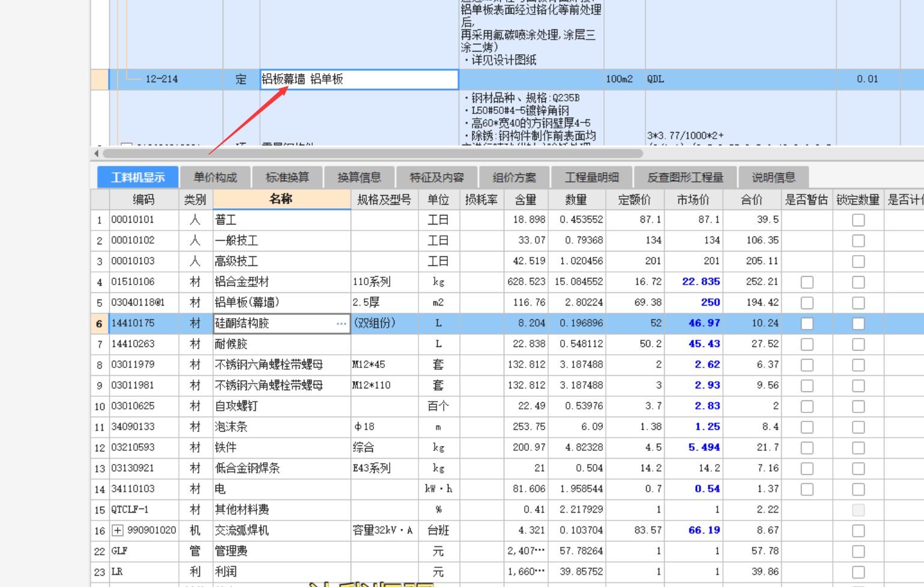Select the 泡沫条 name cell
Image resolution: width=924 pixels, height=587 pixels.
[282, 427]
